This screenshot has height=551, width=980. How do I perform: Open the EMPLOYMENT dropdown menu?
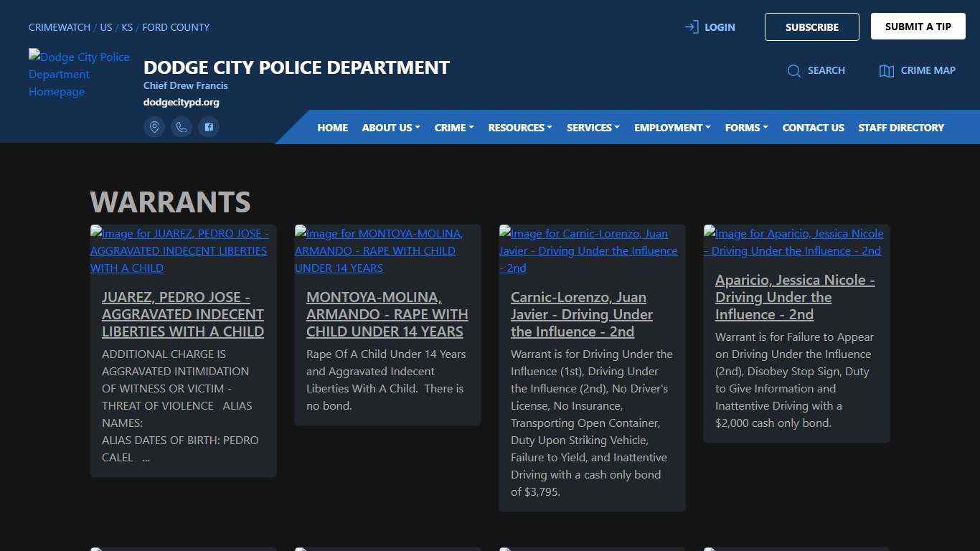[x=672, y=127]
